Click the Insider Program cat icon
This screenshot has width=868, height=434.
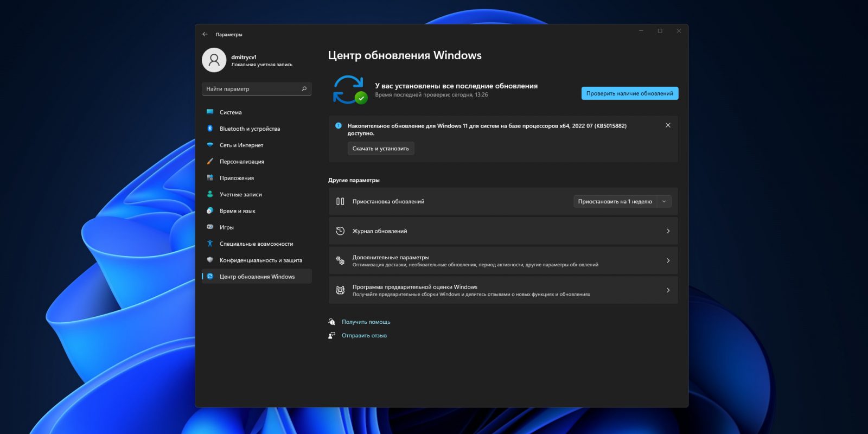pyautogui.click(x=340, y=290)
